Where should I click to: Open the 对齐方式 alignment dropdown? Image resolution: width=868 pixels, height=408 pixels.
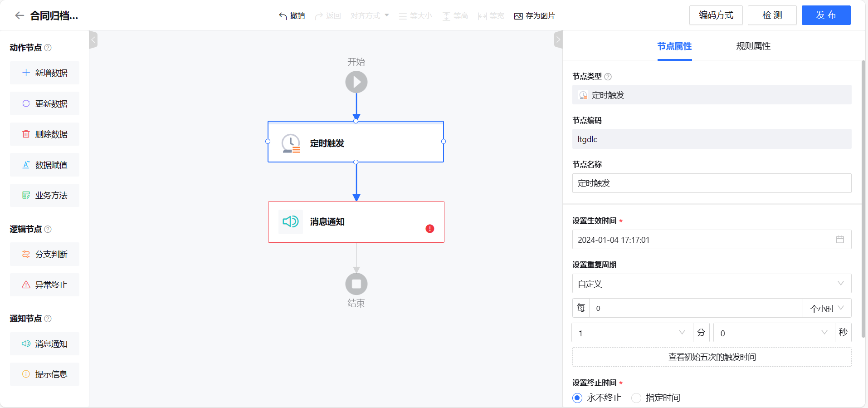coord(370,16)
